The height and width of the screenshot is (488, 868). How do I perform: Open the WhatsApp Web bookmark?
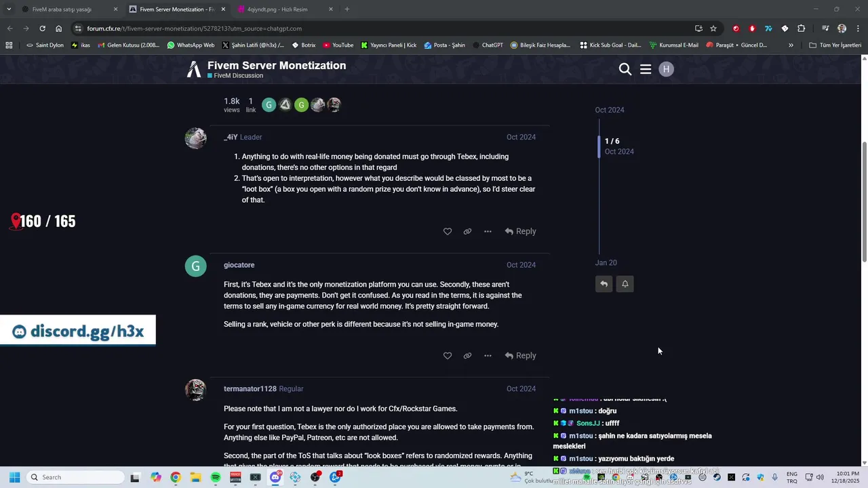(x=191, y=45)
